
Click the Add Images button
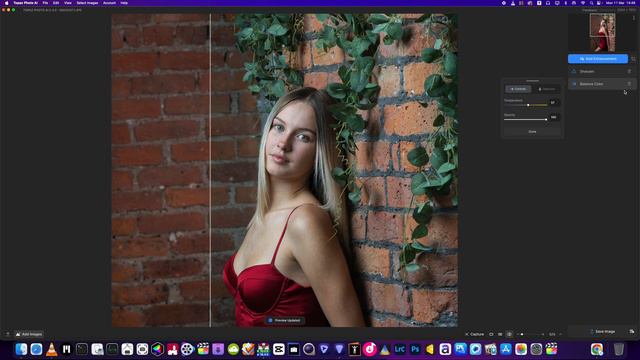[29, 334]
